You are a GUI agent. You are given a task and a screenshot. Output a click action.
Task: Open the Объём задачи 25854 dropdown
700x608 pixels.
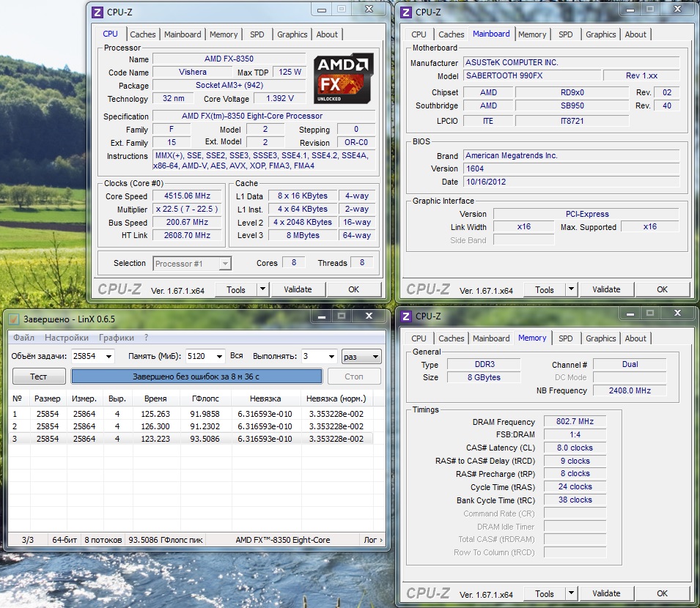(x=108, y=357)
